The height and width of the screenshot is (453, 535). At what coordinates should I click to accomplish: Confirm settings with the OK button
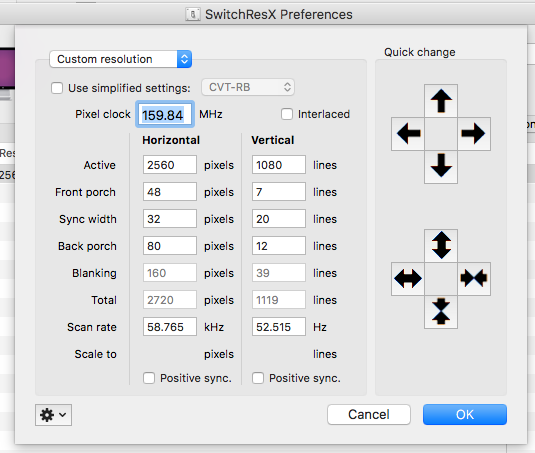[465, 414]
